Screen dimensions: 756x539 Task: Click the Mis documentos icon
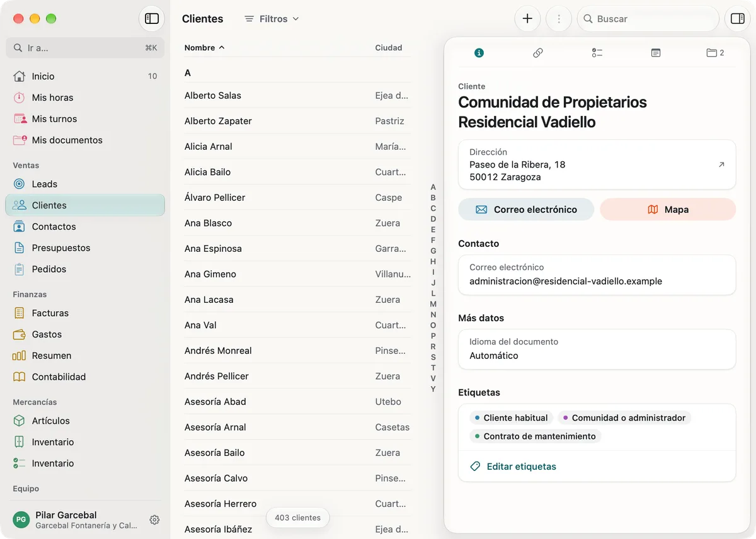(x=20, y=140)
